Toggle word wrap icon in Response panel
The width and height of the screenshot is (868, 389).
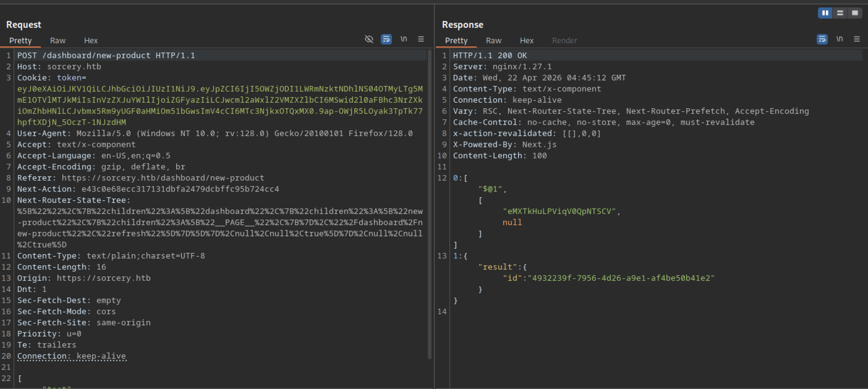point(822,39)
